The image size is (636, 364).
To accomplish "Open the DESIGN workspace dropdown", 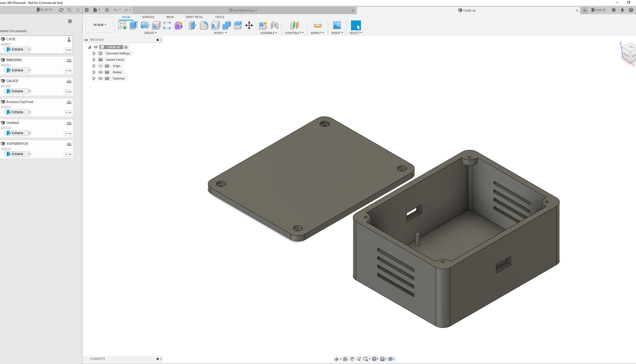I will [100, 25].
